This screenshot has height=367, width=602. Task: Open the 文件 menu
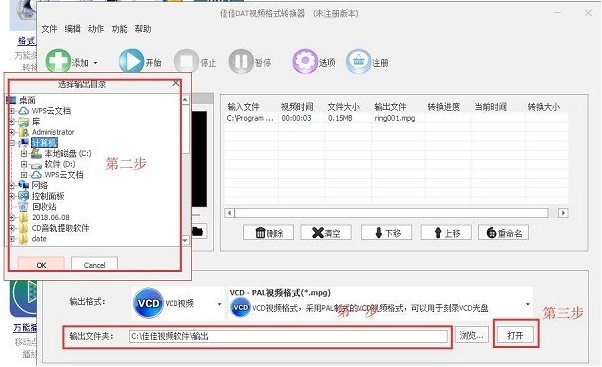click(49, 29)
